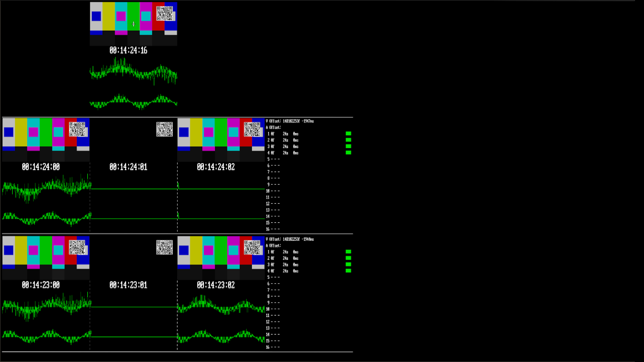Click the green status indicator for channel 2 in -1944ms panel
Viewport: 644px width, 362px height.
click(x=348, y=258)
